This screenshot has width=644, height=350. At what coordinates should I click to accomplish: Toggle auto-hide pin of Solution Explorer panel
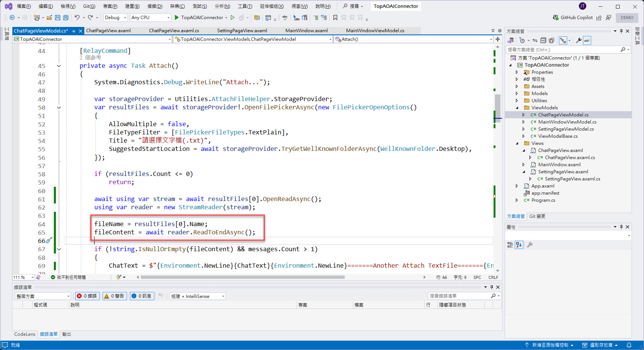click(621, 31)
